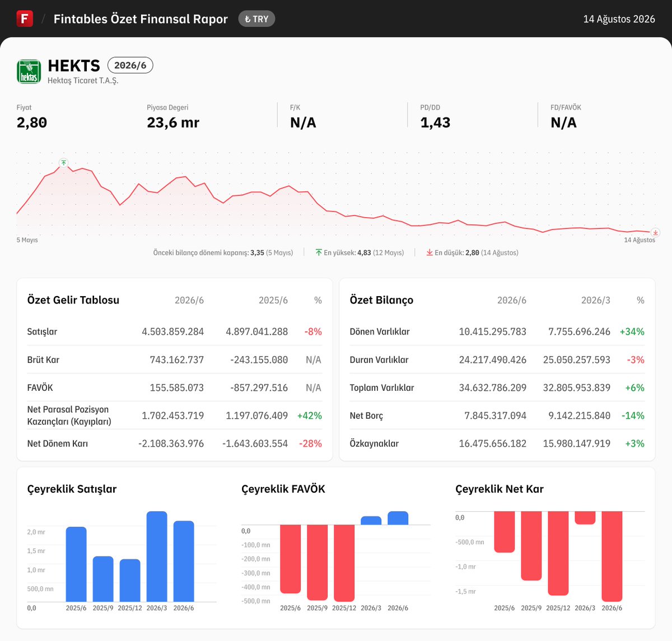The width and height of the screenshot is (672, 641).
Task: Click the Fiyat value 2,80
Action: [32, 123]
